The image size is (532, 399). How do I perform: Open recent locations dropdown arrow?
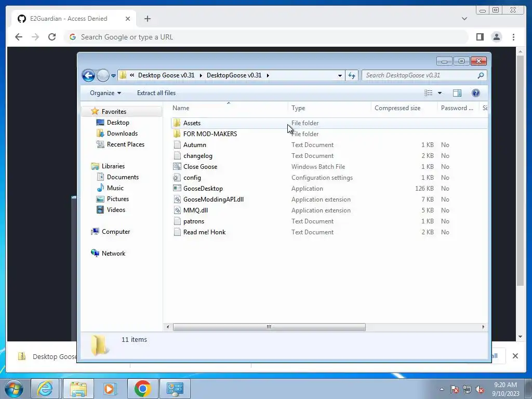point(113,76)
